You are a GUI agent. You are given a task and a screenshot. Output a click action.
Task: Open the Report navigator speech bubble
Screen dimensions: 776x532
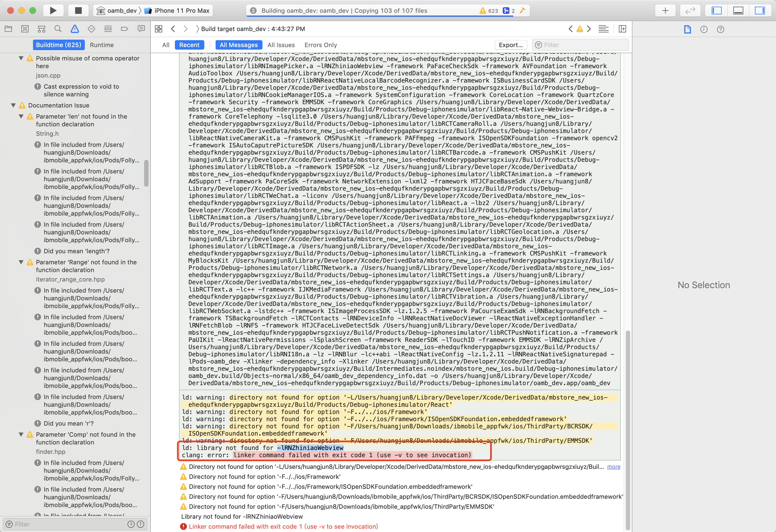[x=141, y=29]
